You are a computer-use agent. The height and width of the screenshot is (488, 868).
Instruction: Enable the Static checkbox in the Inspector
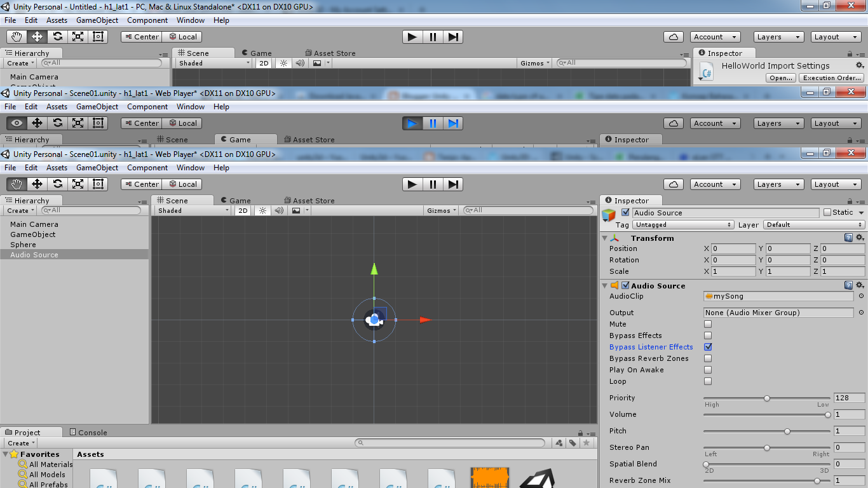pyautogui.click(x=827, y=212)
